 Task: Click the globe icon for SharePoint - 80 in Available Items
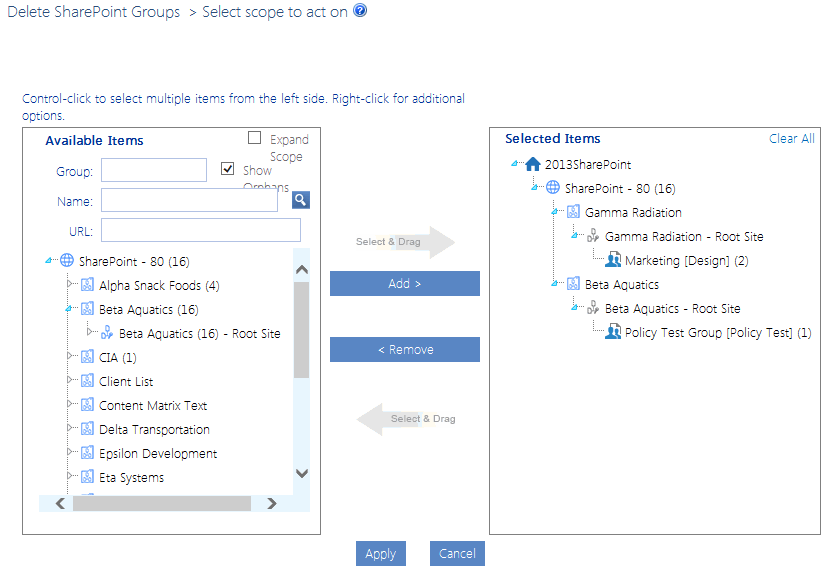[67, 261]
